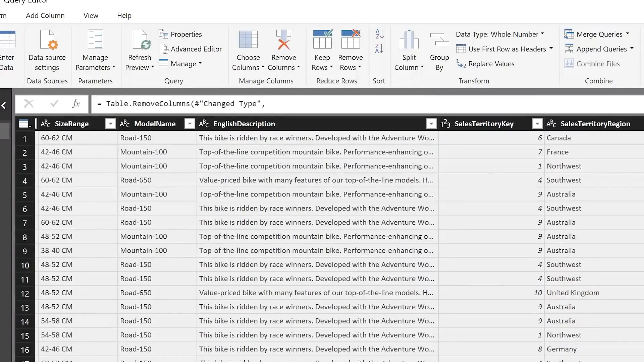Expand the Append Queries dropdown arrow
The image size is (644, 362).
tap(632, 48)
